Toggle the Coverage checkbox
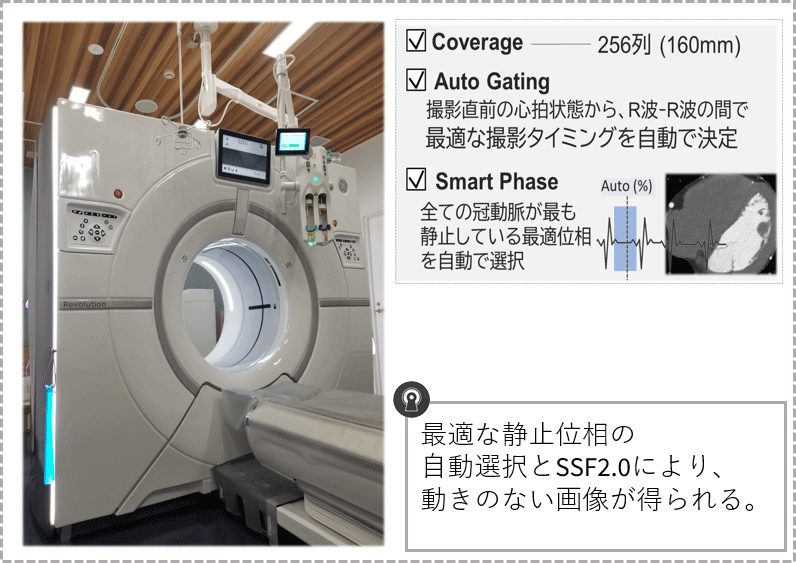 point(417,42)
